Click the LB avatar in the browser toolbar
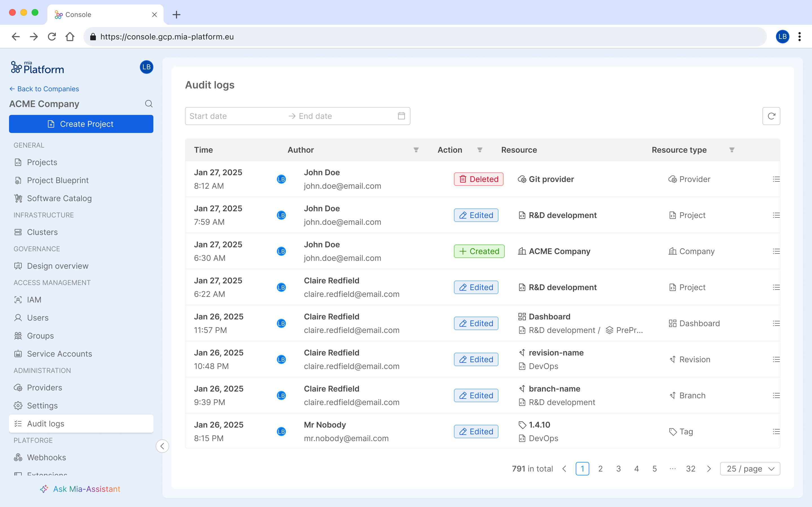Screen dimensions: 812x507 point(782,37)
